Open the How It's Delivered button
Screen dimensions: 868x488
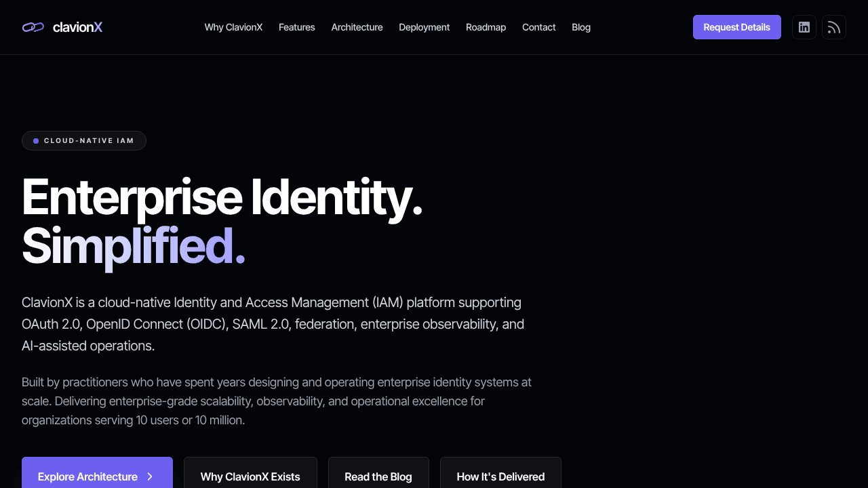[x=500, y=473]
